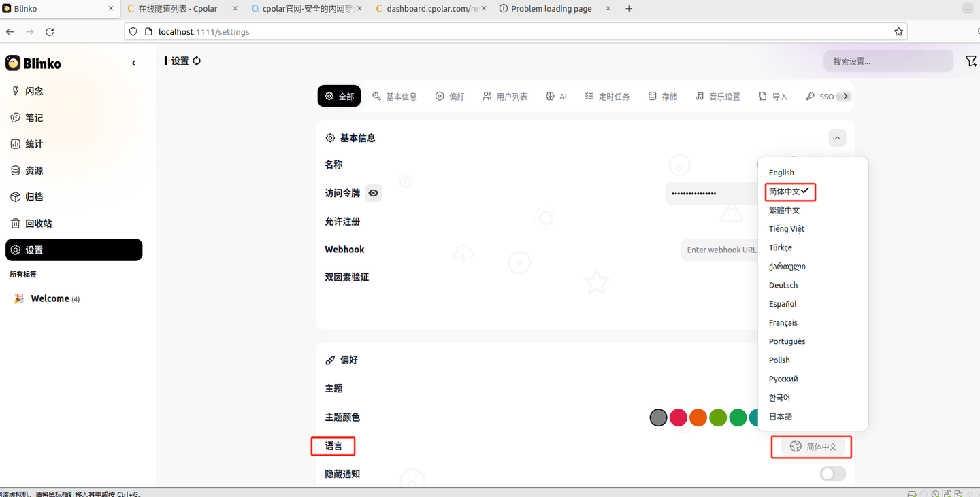Go to the 资源 resources section
The image size is (980, 497).
[x=34, y=170]
